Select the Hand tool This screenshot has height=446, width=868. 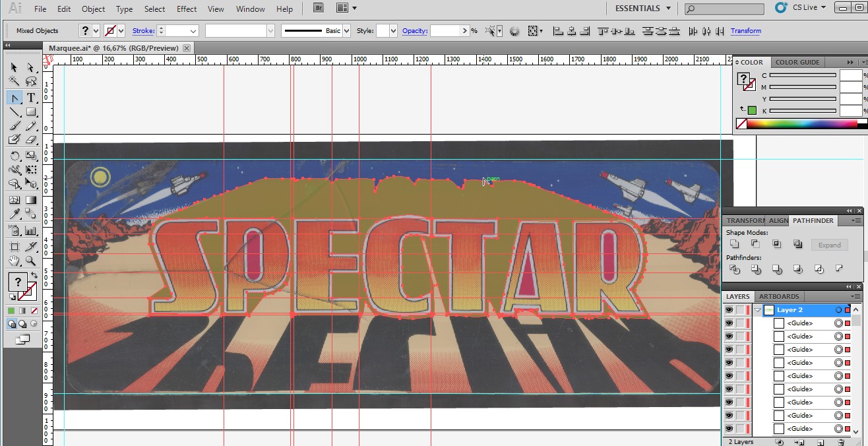point(14,261)
